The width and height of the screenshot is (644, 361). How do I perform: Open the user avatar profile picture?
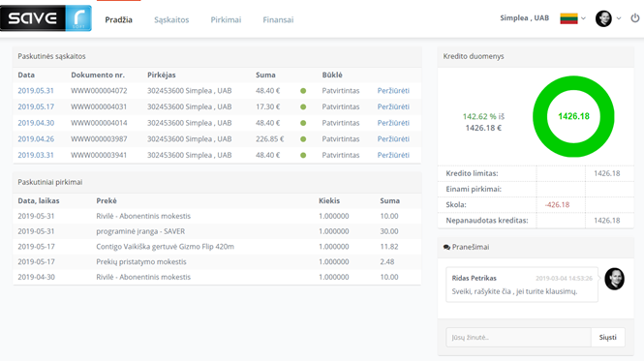click(x=603, y=18)
